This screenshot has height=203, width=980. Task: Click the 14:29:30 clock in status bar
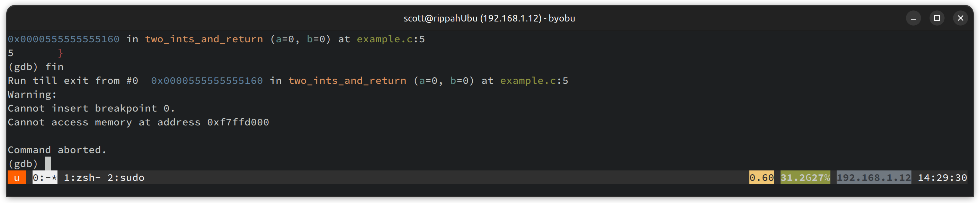[942, 177]
